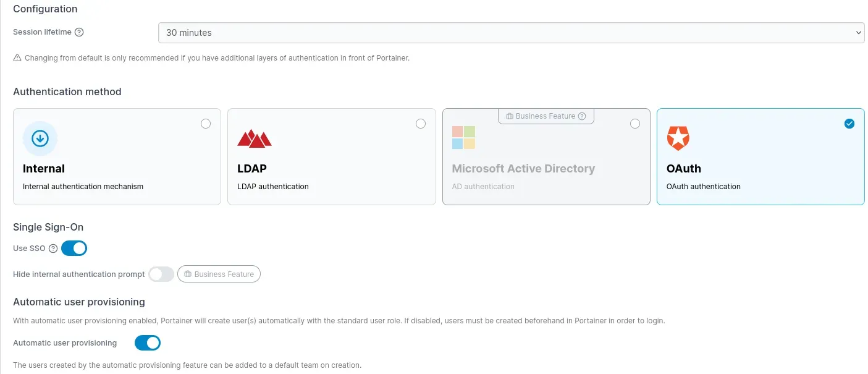Click the Internal authentication mechanism text
This screenshot has width=868, height=374.
click(83, 187)
